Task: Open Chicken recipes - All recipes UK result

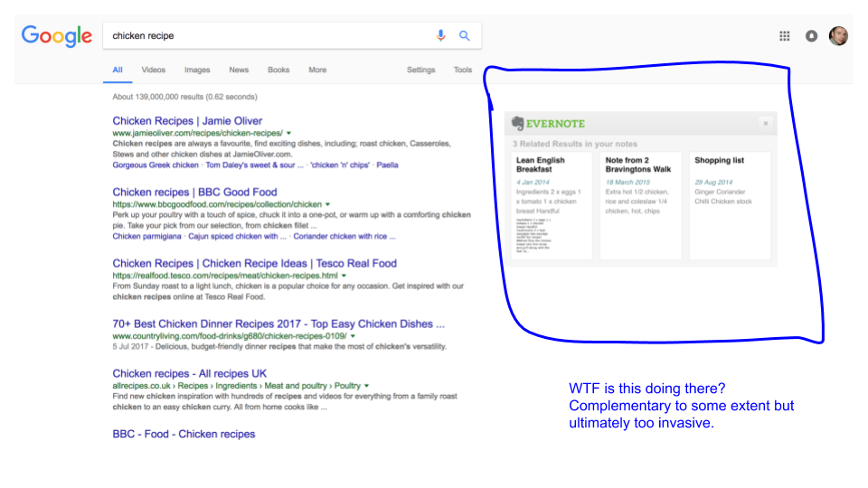Action: [189, 373]
